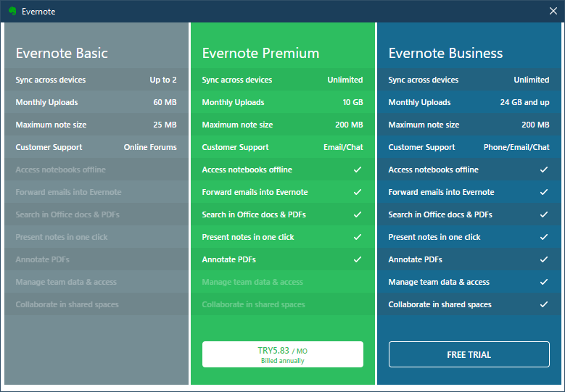Click '200 MB' note size in Premium
565x392 pixels.
[349, 125]
